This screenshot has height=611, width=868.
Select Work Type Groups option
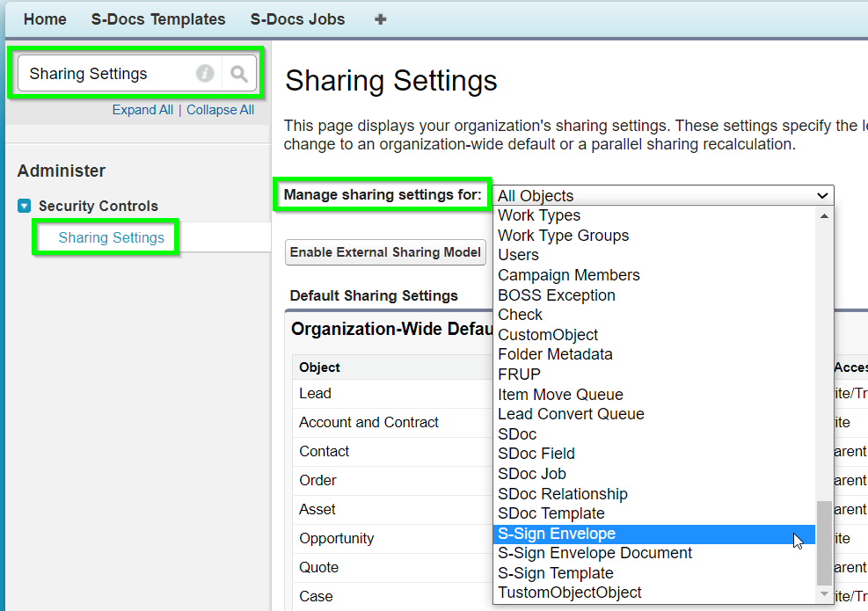653,236
